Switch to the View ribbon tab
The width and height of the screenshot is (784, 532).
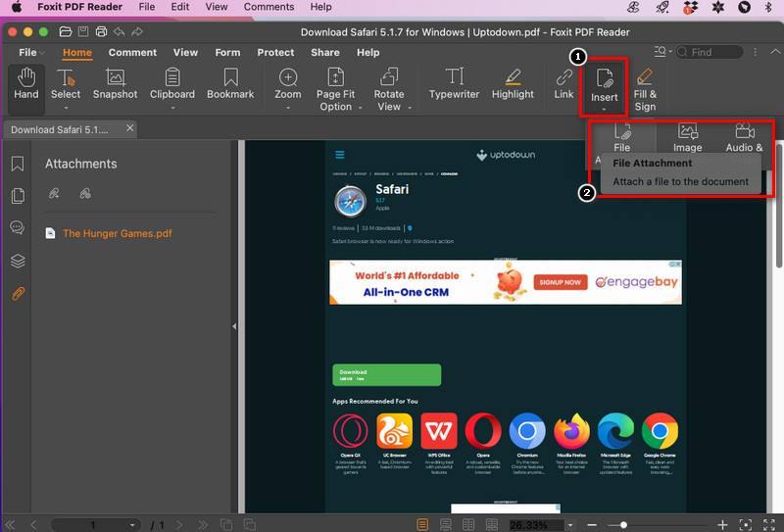click(185, 53)
